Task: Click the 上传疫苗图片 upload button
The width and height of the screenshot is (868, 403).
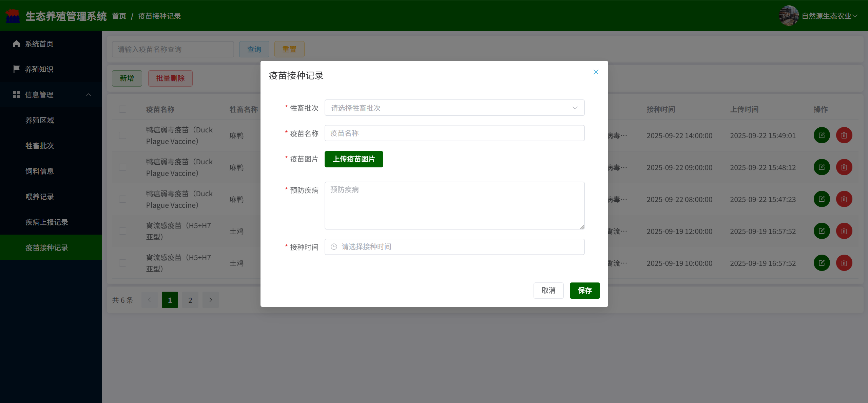Action: tap(353, 159)
